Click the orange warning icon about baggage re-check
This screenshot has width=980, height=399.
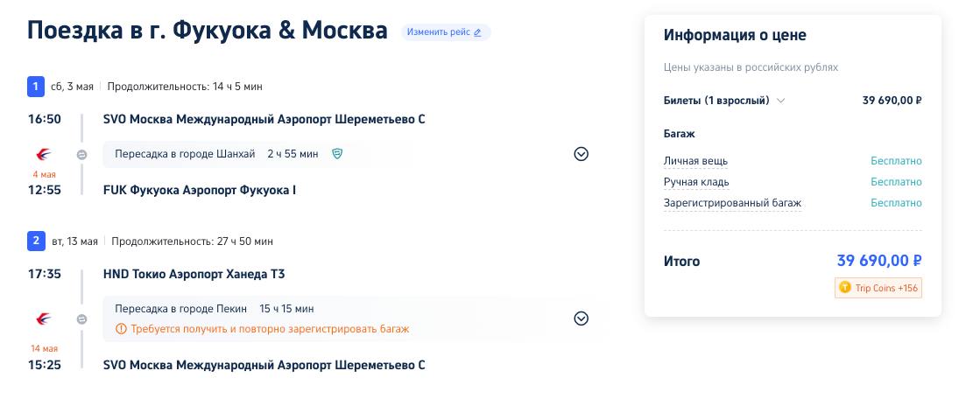(121, 328)
